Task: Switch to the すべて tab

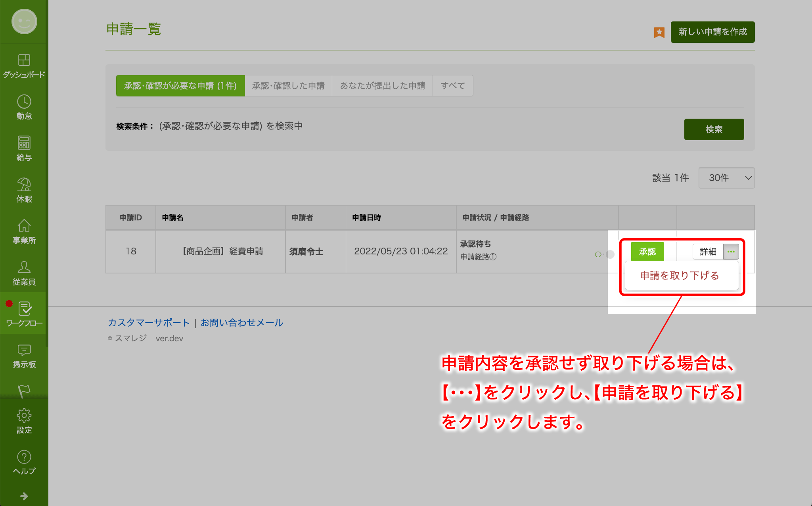Action: click(453, 86)
